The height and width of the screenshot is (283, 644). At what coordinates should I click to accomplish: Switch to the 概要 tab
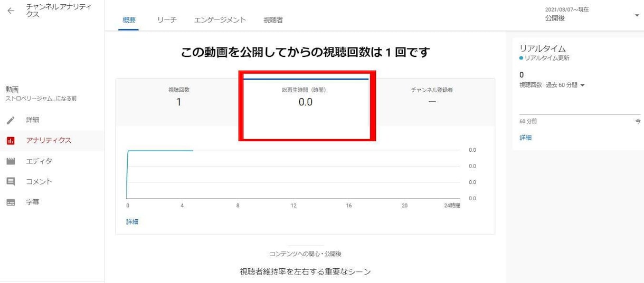(129, 20)
